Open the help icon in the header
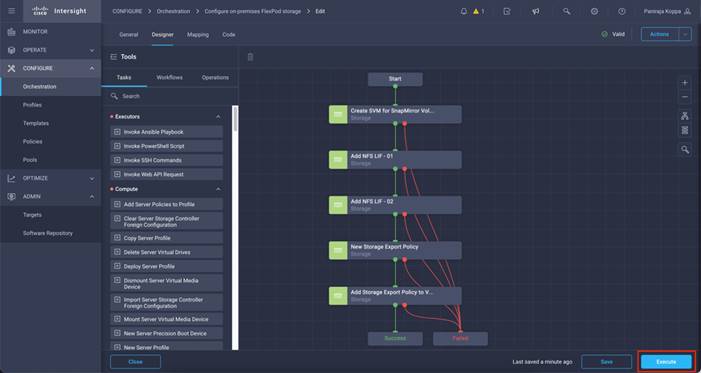Viewport: 701px width, 373px height. pyautogui.click(x=622, y=11)
